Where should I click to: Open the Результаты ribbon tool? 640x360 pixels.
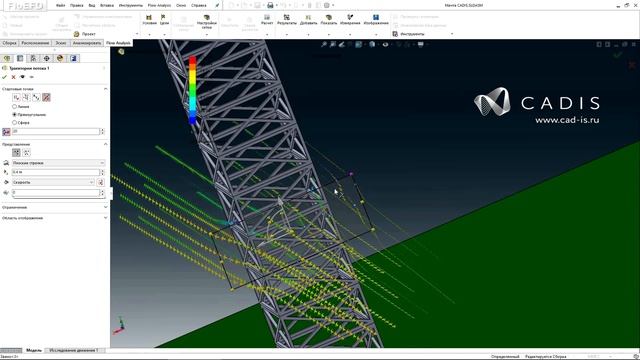pos(287,20)
